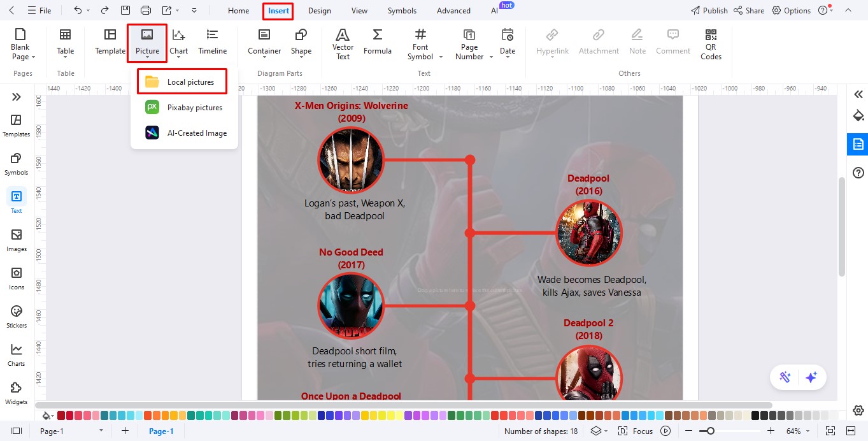Open the Stickers panel in the sidebar

[x=17, y=317]
